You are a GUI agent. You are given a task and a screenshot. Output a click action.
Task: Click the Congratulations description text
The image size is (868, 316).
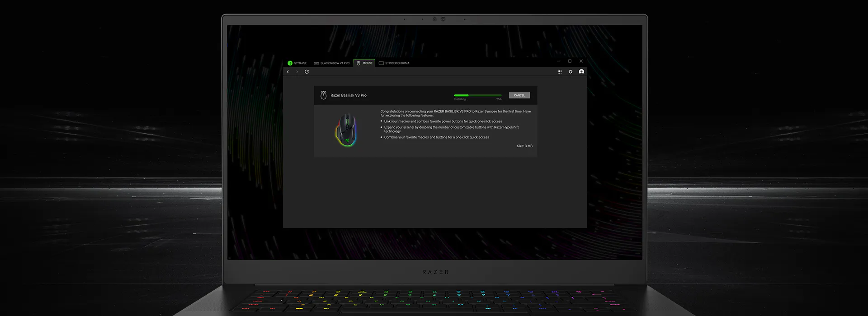455,113
